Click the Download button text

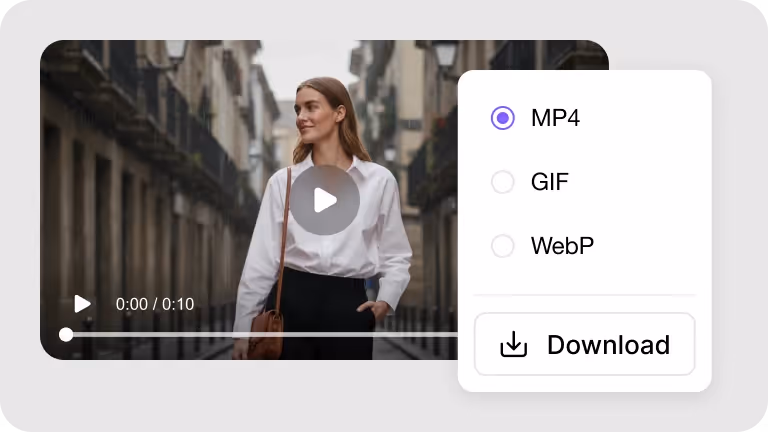pos(608,345)
